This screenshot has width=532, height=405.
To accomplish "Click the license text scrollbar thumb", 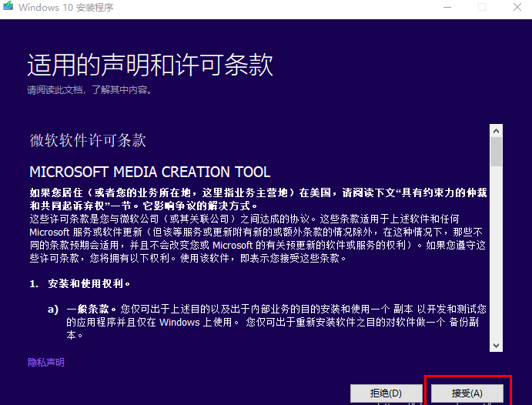I will [x=496, y=152].
